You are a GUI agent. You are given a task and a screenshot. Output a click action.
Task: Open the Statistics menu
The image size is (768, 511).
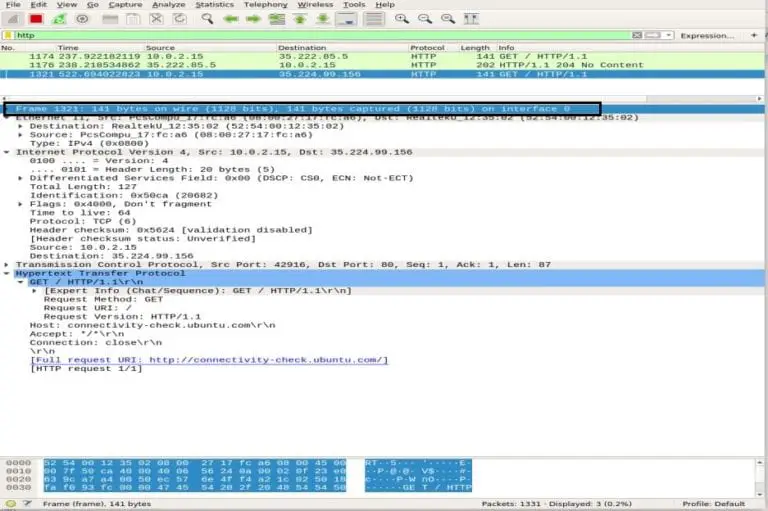point(215,4)
